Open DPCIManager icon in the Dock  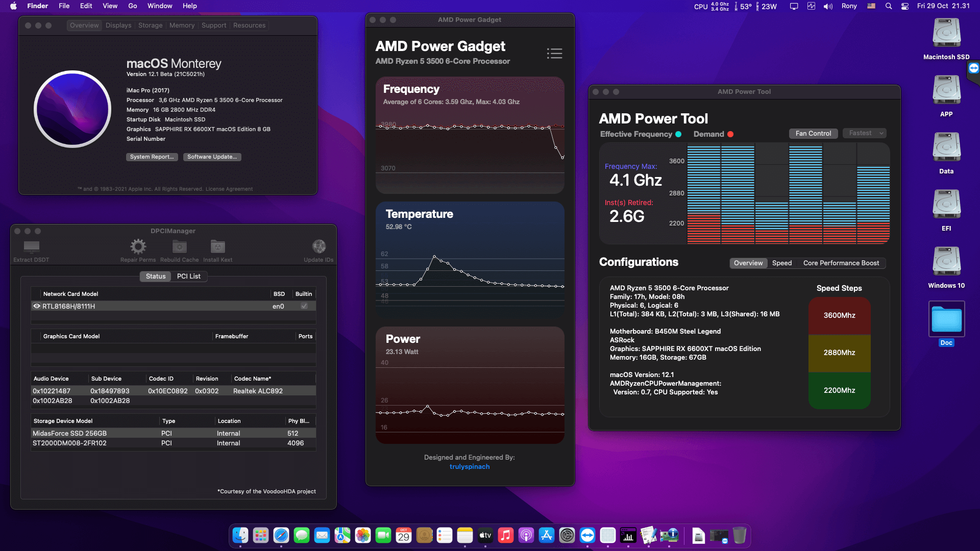669,535
